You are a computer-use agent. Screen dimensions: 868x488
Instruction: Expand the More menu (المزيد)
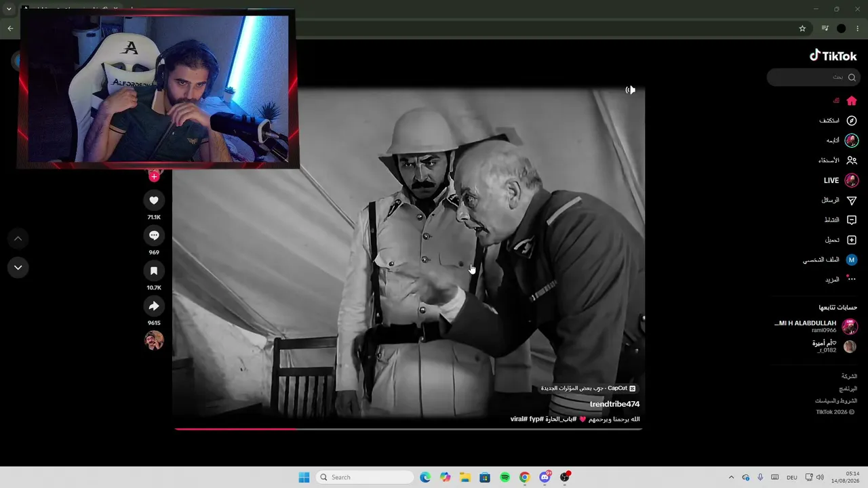click(840, 279)
